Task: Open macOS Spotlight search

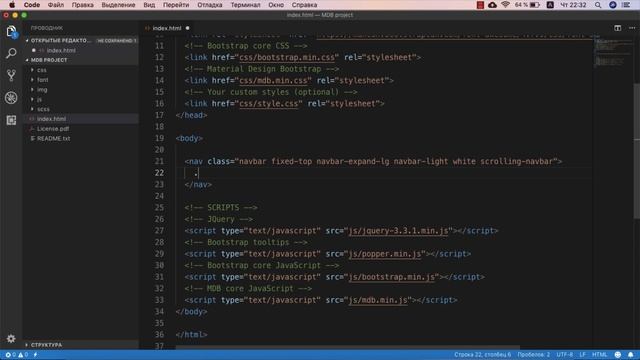Action: (598, 5)
